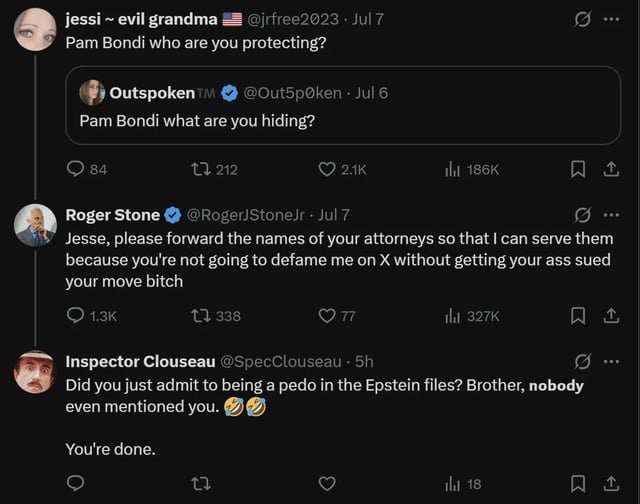The height and width of the screenshot is (504, 640).
Task: Click Inspector Clouseau's profile avatar
Action: pos(35,372)
